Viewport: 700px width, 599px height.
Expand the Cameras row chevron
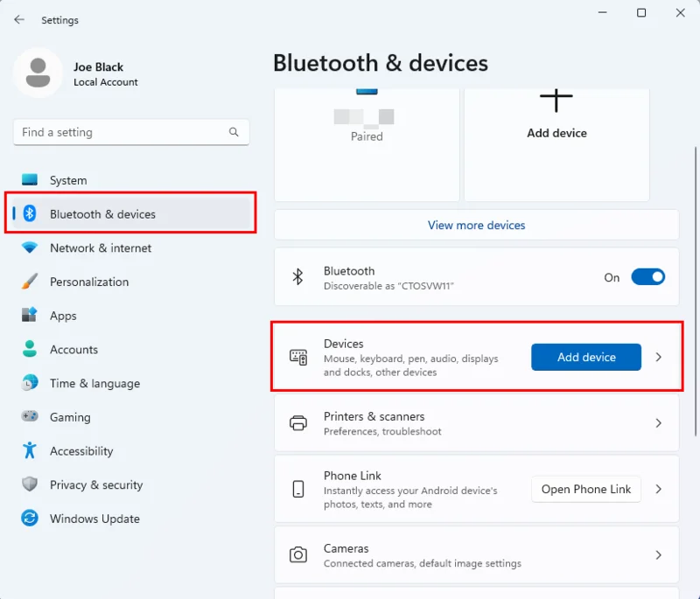(659, 555)
